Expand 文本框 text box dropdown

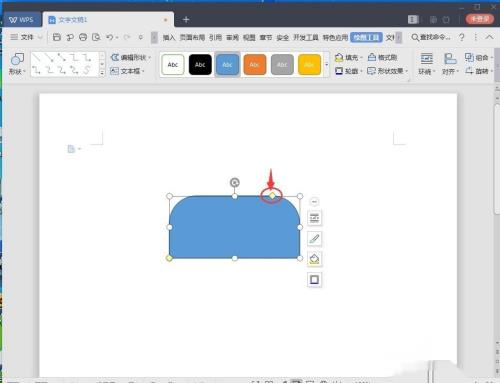(x=143, y=71)
